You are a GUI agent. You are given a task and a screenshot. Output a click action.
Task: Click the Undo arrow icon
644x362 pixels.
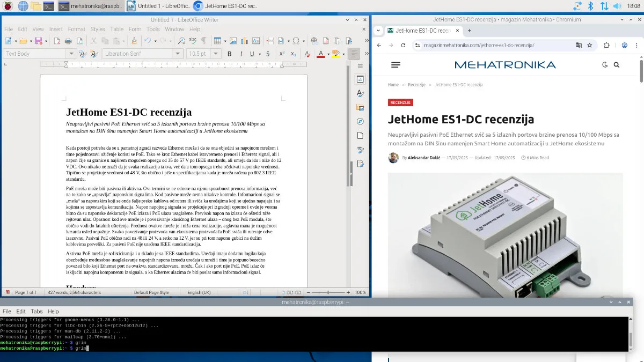pos(148,41)
